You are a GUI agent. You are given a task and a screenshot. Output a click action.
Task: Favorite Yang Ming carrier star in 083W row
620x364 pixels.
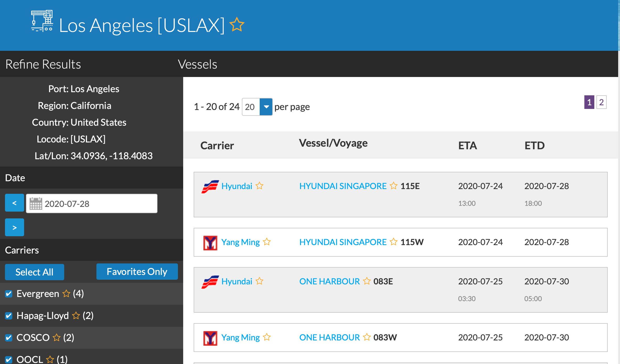coord(267,337)
